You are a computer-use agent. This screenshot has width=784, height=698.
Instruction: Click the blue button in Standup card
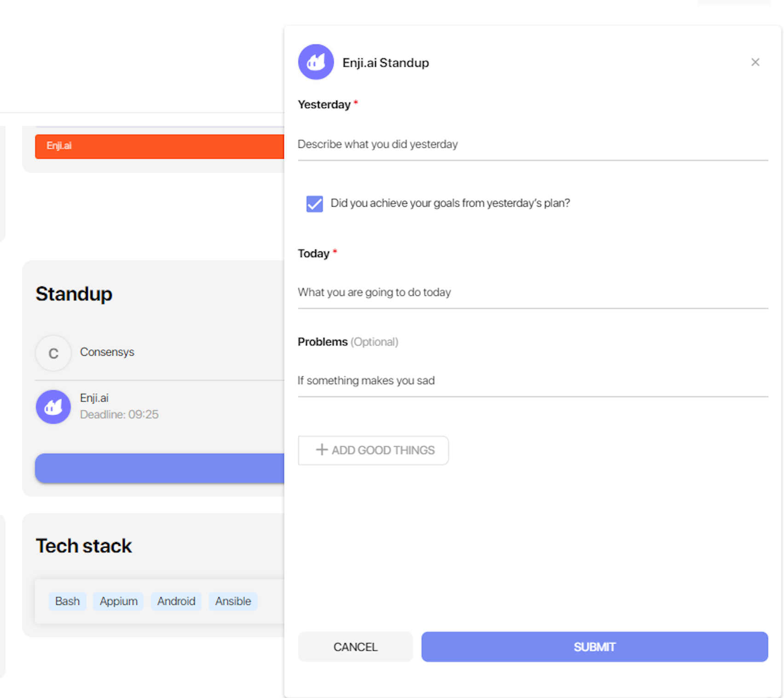click(x=160, y=468)
